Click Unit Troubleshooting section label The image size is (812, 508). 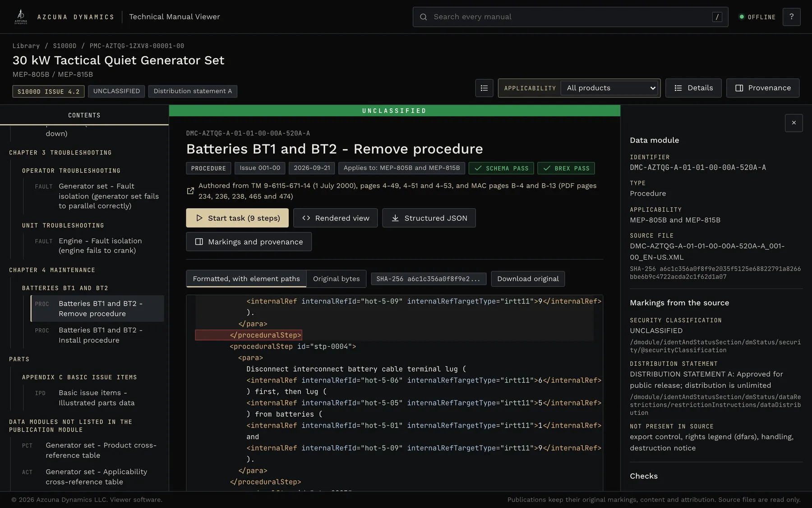(63, 225)
